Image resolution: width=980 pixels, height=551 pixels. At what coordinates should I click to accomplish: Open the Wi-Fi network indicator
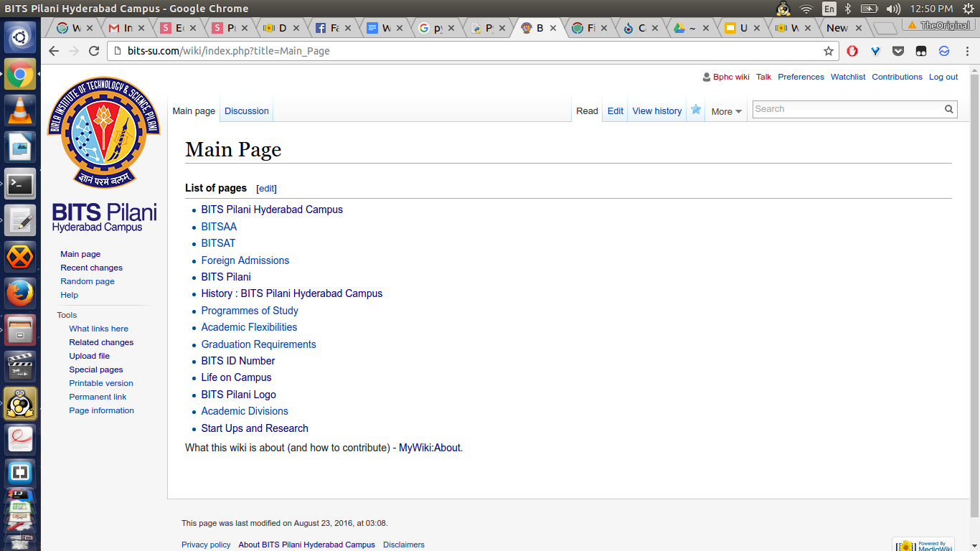tap(806, 9)
